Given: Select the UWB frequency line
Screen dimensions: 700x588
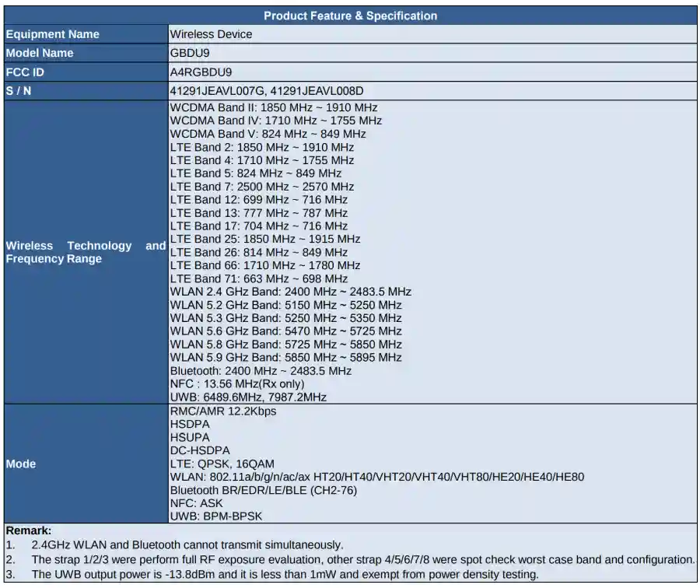Looking at the screenshot, I should [248, 397].
